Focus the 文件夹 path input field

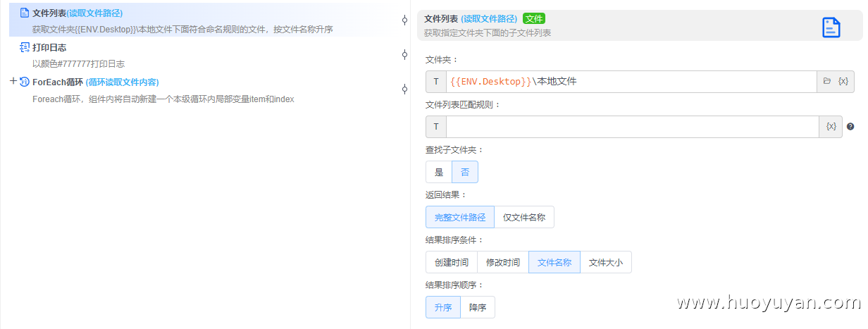631,82
